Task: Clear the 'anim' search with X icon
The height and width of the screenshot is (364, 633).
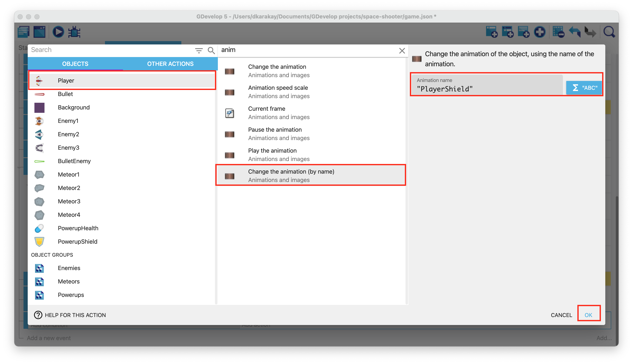Action: point(402,51)
